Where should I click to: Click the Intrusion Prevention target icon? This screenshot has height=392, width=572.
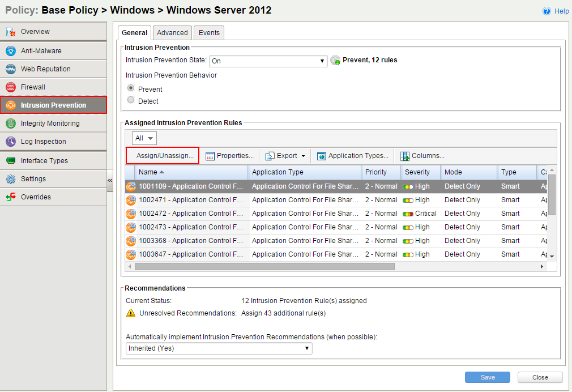11,105
